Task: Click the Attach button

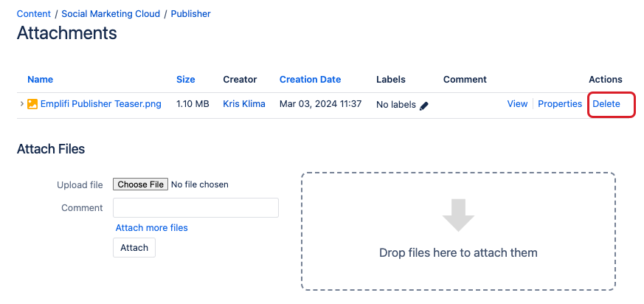Action: tap(134, 248)
